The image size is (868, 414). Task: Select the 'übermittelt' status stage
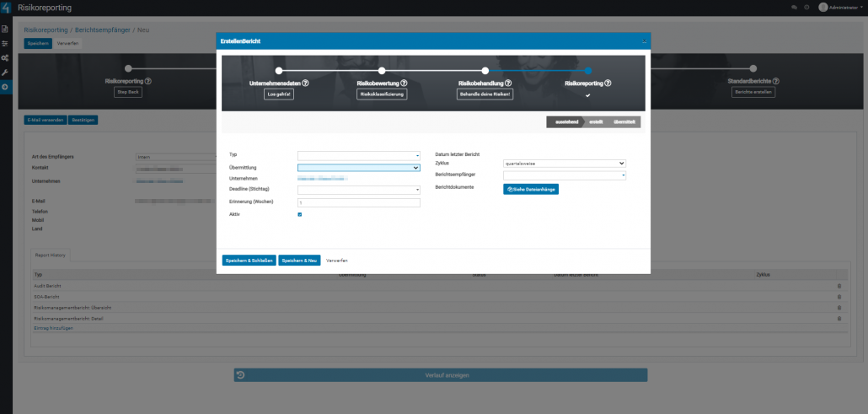tap(624, 122)
